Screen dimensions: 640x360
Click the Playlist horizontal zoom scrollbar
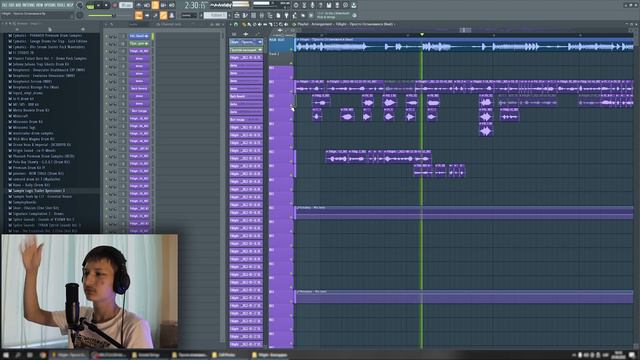coord(465,30)
